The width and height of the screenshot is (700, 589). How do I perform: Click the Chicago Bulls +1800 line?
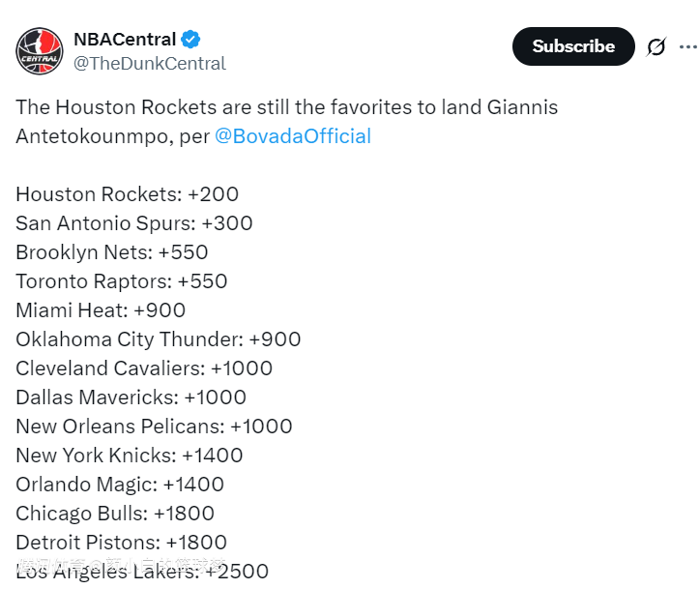(x=115, y=514)
